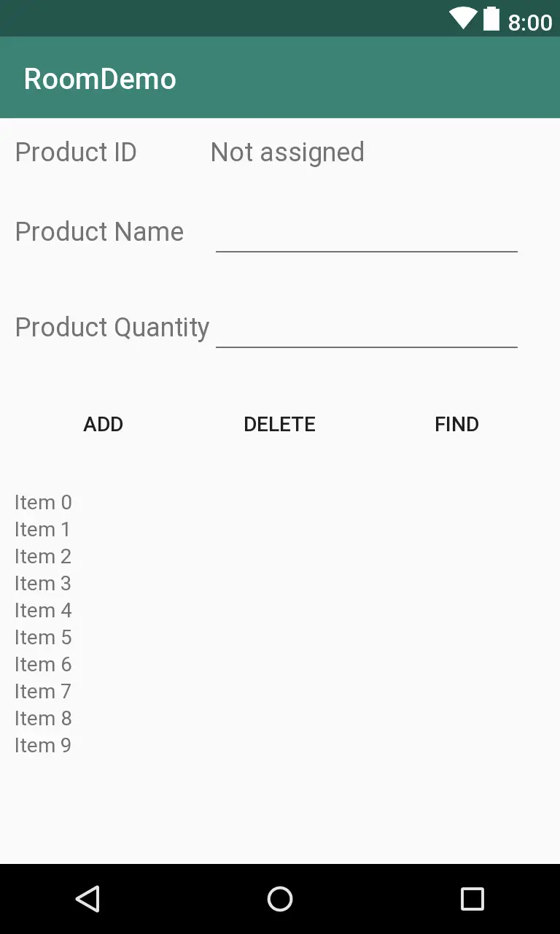Viewport: 560px width, 934px height.
Task: Open recent apps via square icon
Action: pos(472,899)
